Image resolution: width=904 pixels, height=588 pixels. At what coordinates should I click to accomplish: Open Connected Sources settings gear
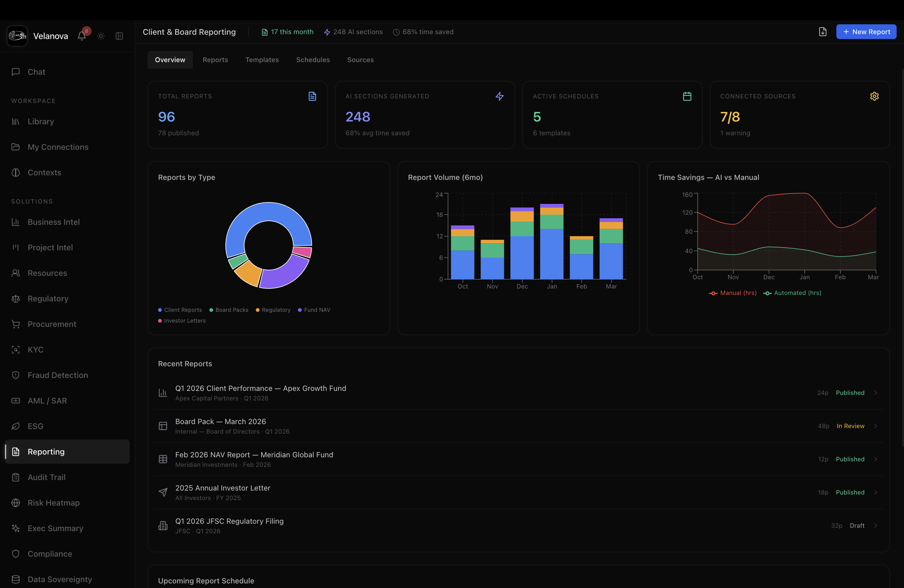point(875,96)
